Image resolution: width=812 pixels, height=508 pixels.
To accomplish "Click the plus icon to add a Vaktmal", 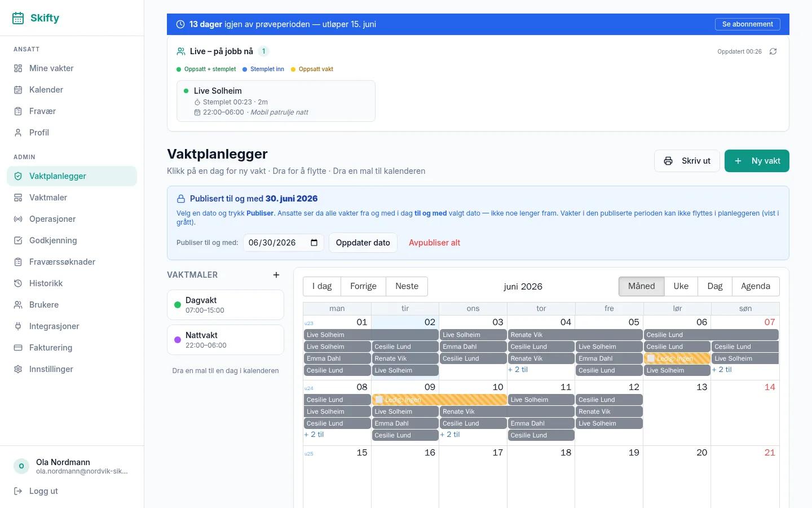I will [276, 275].
